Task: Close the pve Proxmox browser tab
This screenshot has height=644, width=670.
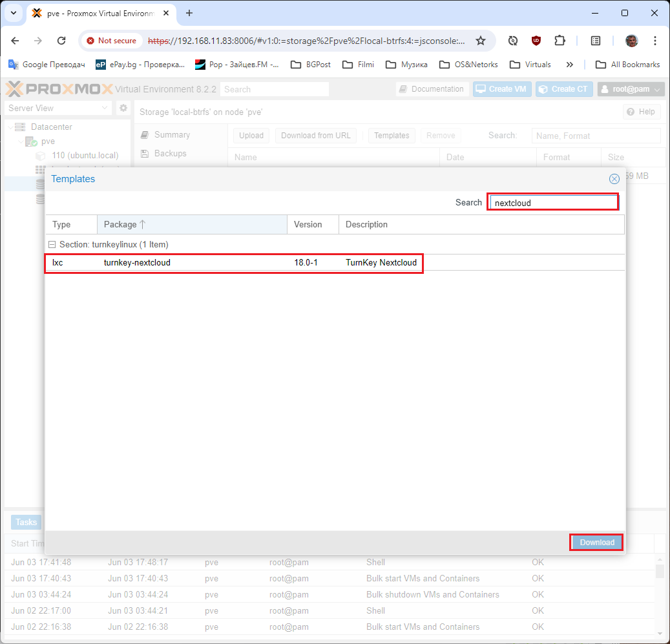Action: click(166, 13)
